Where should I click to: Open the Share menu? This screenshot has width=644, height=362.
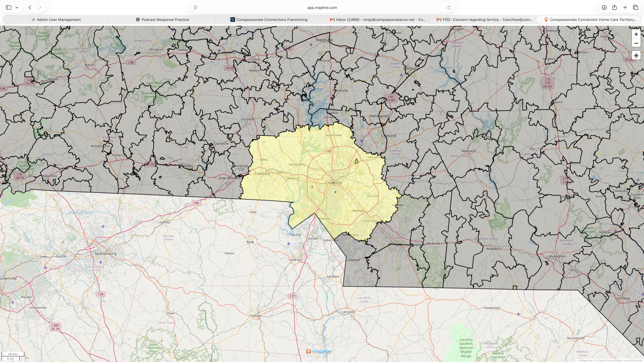coord(615,7)
